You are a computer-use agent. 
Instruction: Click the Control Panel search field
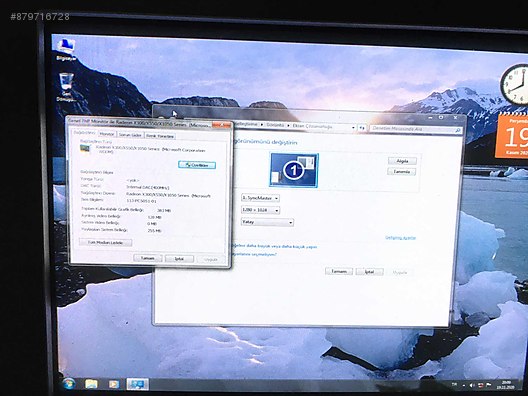pyautogui.click(x=412, y=129)
